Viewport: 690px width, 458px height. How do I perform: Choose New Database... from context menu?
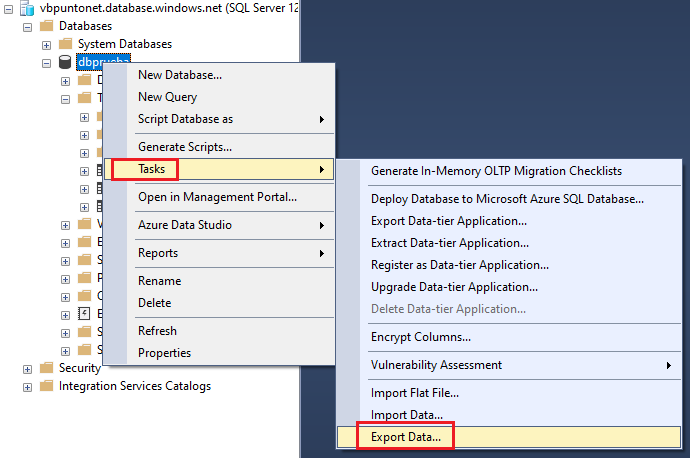[219, 75]
